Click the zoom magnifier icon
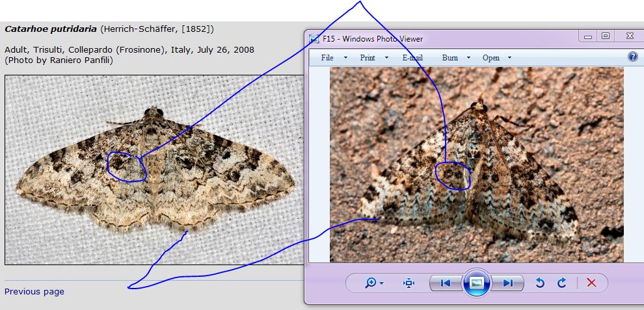This screenshot has width=644, height=310. [x=371, y=283]
